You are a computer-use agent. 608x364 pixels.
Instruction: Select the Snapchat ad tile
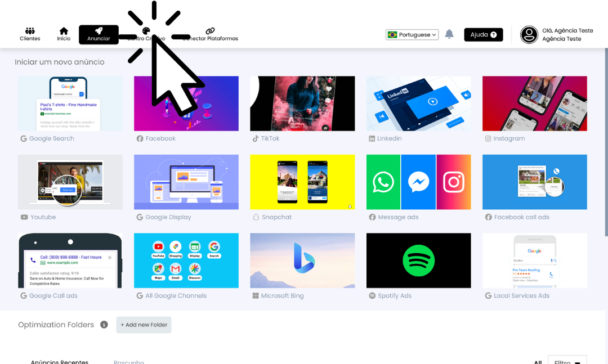[x=302, y=182]
